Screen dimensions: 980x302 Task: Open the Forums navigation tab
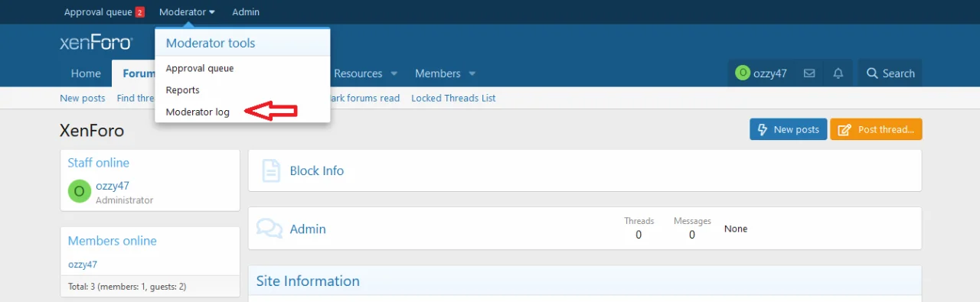[x=134, y=73]
